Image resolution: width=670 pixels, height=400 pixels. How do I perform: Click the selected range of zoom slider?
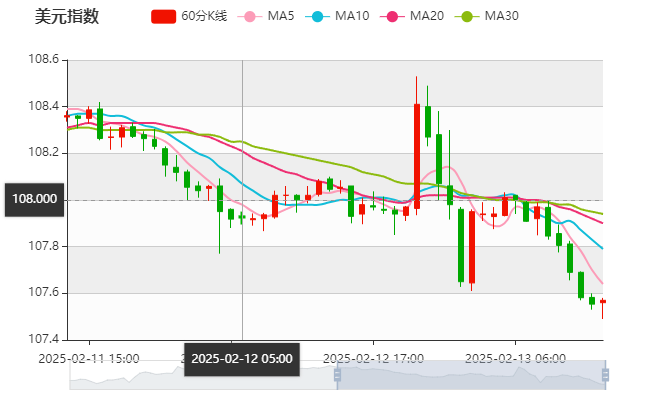point(471,375)
